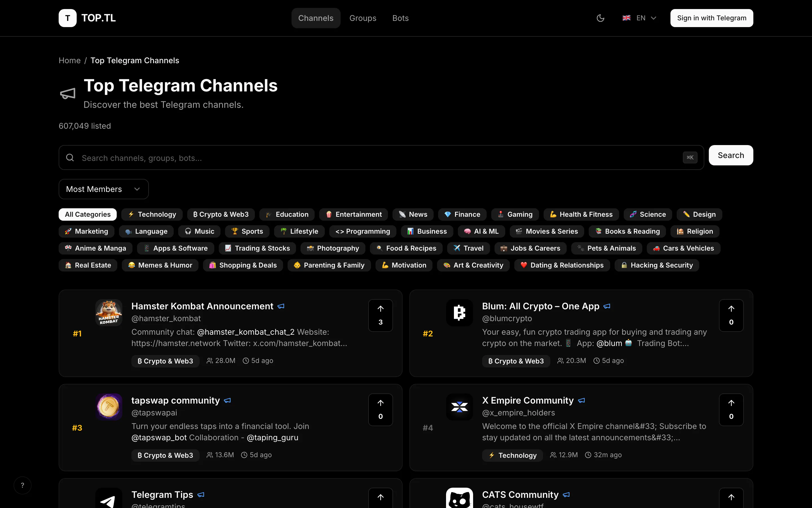Open the Most Members sort dropdown
The height and width of the screenshot is (508, 812).
[x=104, y=189]
